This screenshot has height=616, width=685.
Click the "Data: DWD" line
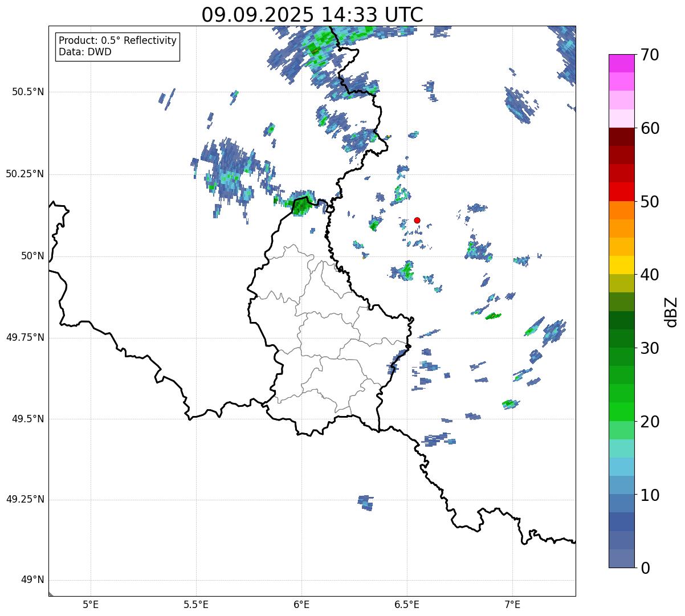(85, 52)
